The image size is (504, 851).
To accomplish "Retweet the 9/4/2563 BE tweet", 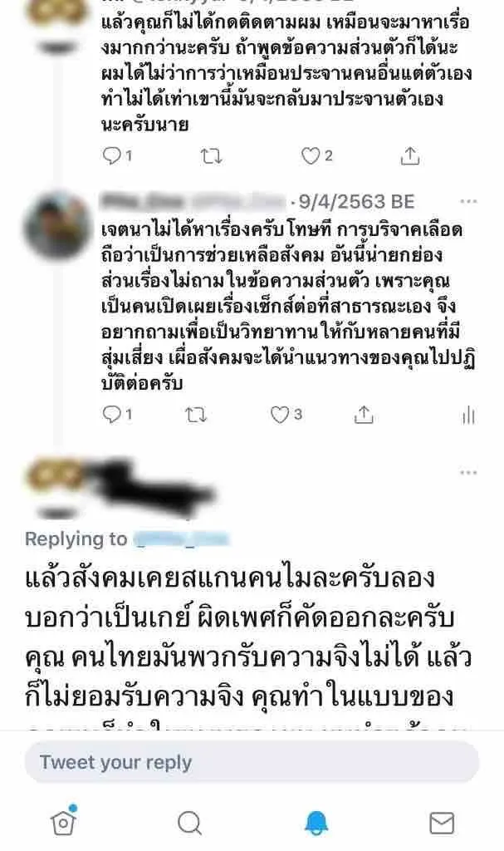I will click(x=196, y=416).
